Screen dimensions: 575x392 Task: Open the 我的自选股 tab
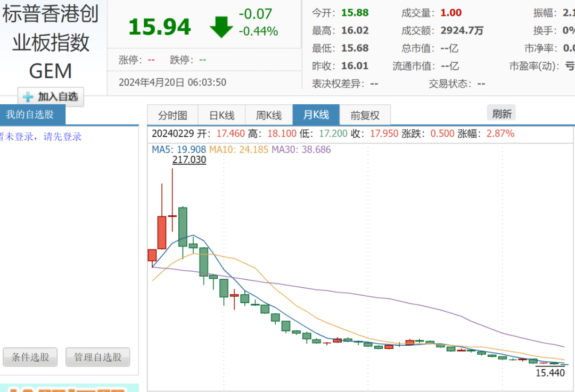point(32,115)
